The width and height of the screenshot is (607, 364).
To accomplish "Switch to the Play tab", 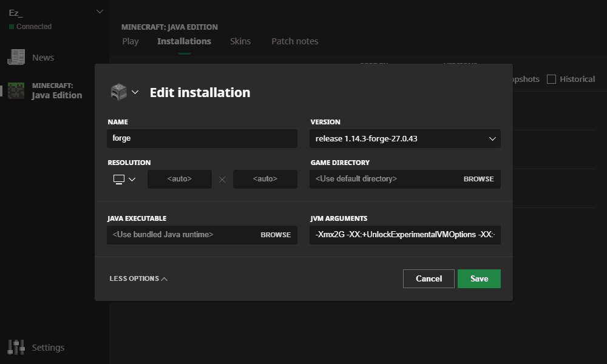I will (x=131, y=41).
